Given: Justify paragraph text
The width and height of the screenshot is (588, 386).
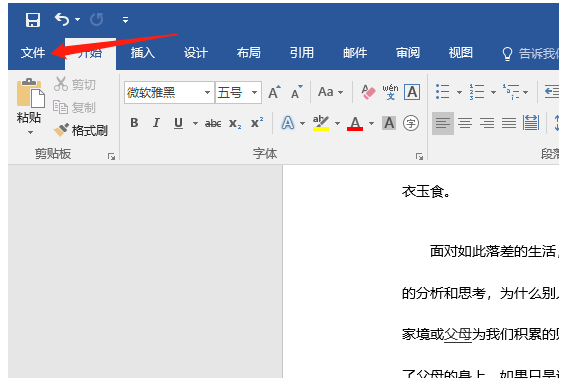Looking at the screenshot, I should pos(509,123).
